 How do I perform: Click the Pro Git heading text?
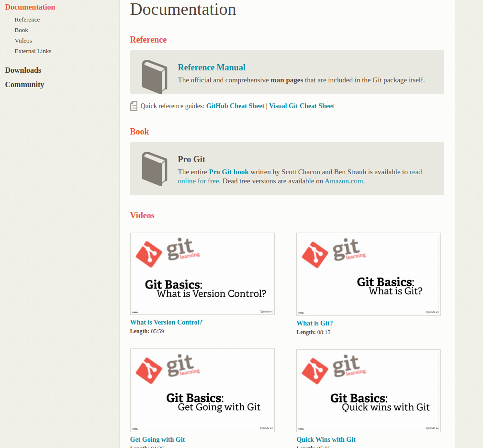(191, 159)
